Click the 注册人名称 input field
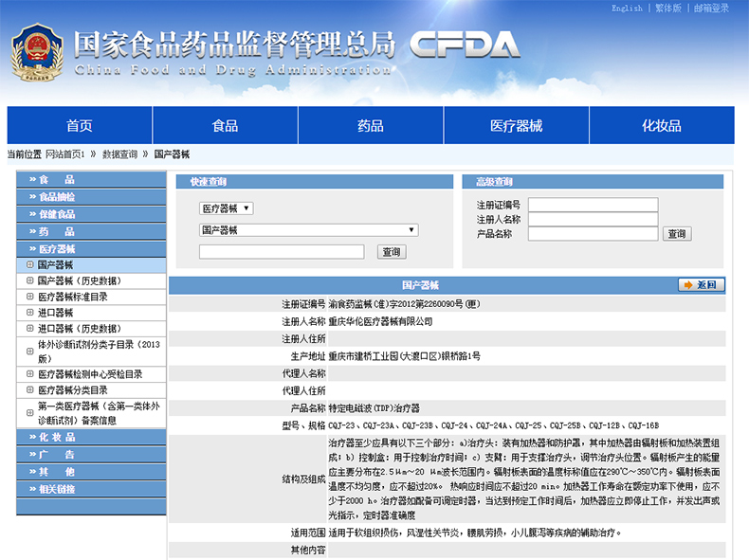749x560 pixels. pos(593,219)
